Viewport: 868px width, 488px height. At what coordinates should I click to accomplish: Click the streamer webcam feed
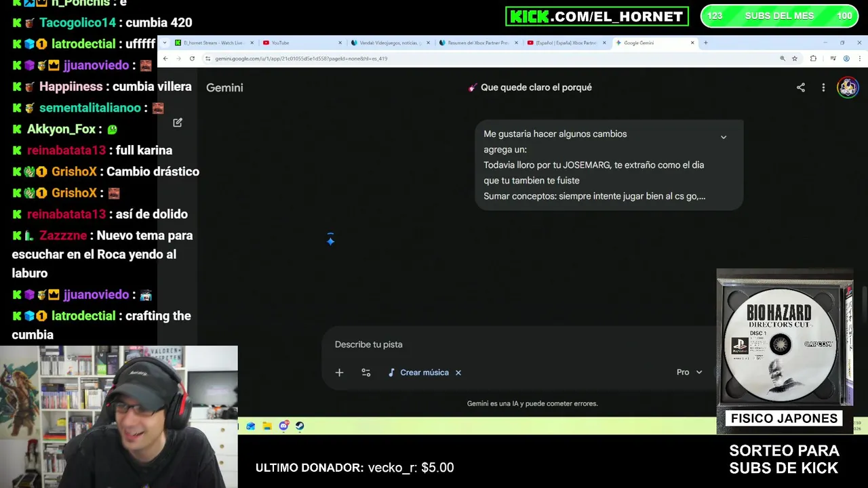click(119, 417)
